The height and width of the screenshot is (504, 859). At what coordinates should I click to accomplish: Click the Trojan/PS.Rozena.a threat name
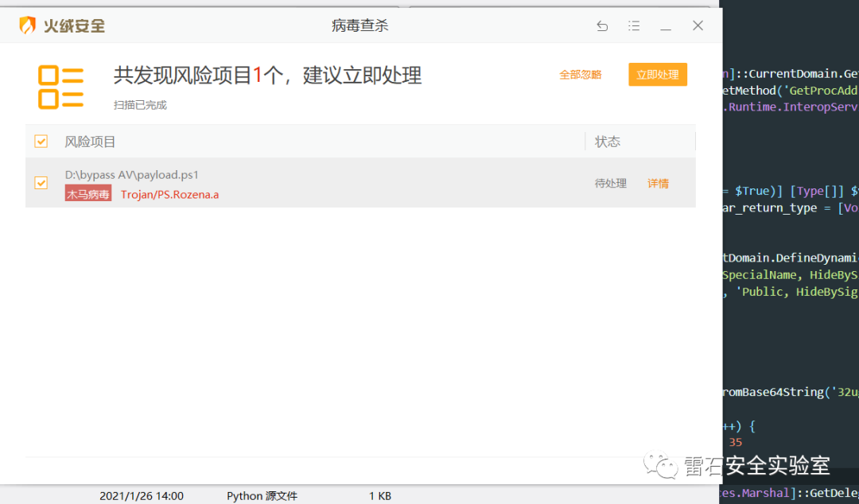click(x=170, y=195)
